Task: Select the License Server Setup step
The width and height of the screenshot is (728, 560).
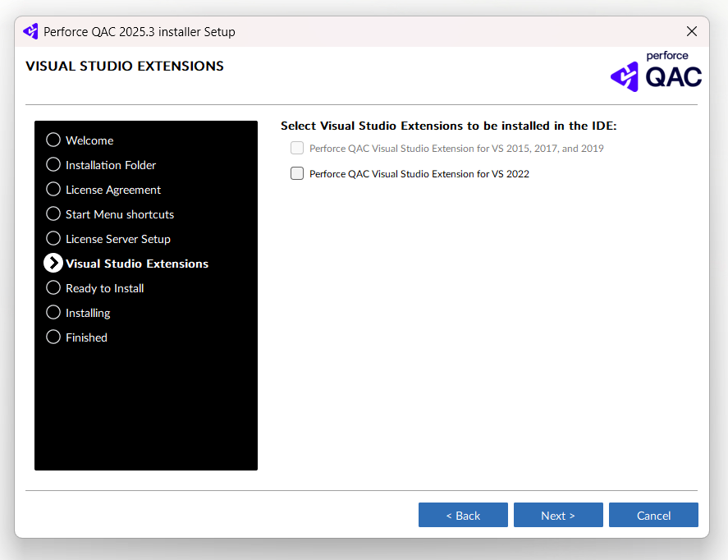Action: (x=118, y=239)
